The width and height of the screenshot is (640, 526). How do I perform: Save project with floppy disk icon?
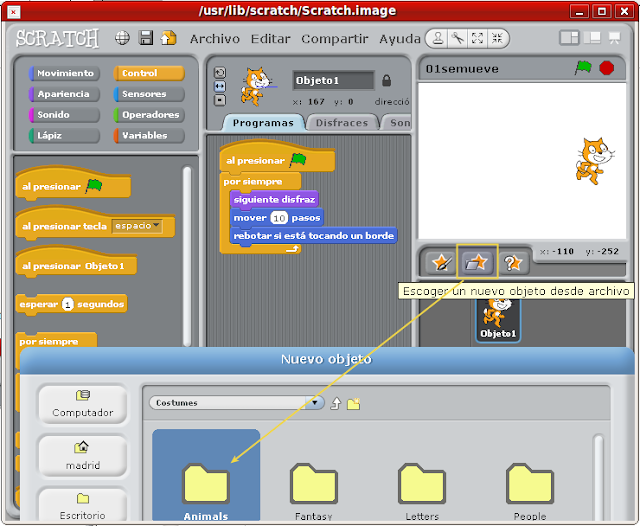146,38
